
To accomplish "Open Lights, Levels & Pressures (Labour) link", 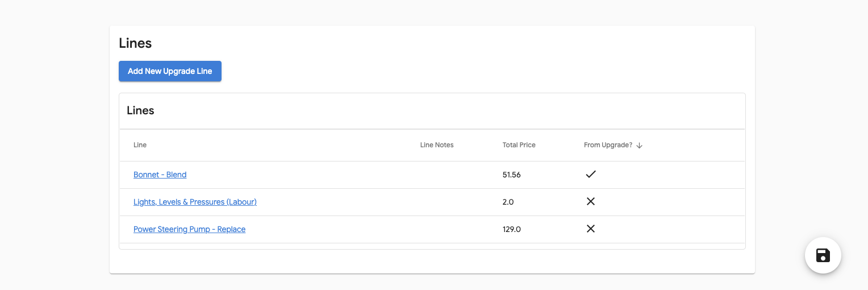I will [195, 202].
